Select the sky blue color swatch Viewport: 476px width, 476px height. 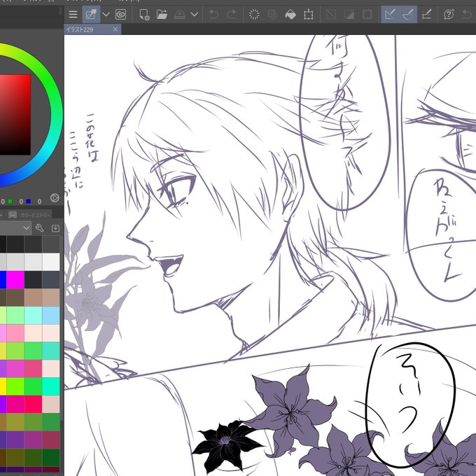coord(51,315)
